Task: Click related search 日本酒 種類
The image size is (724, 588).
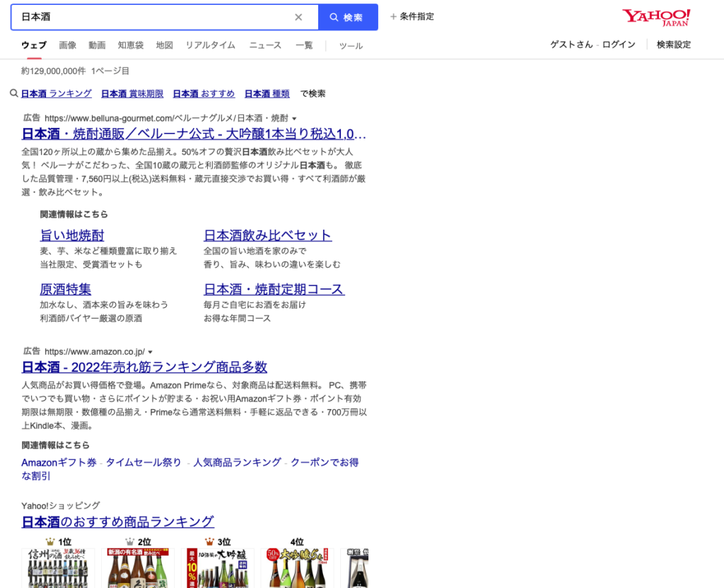Action: click(x=267, y=94)
